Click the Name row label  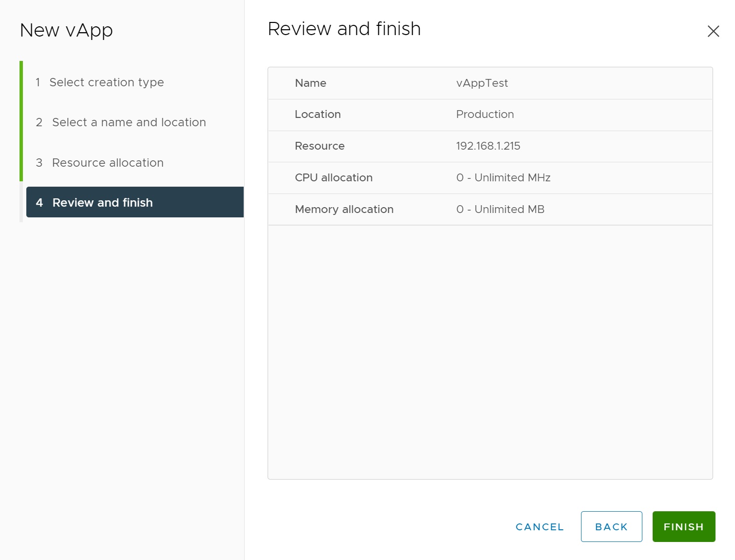tap(310, 83)
